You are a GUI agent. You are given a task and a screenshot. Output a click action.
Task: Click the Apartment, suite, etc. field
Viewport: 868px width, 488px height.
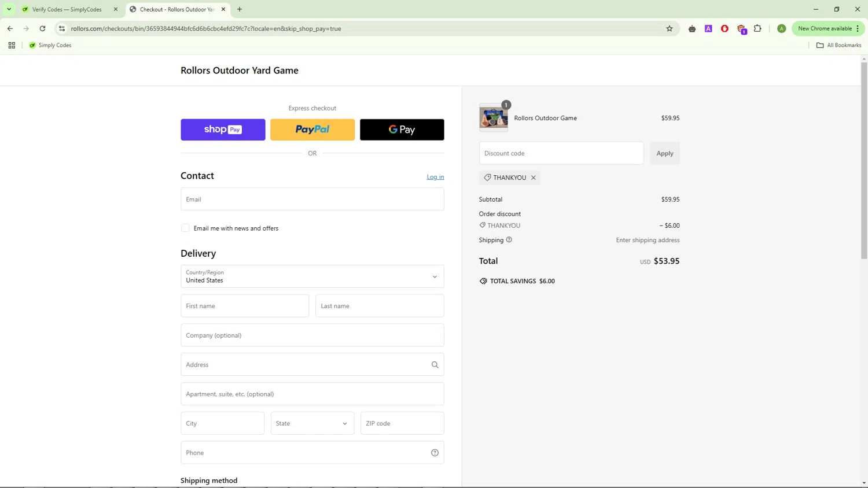coord(312,394)
